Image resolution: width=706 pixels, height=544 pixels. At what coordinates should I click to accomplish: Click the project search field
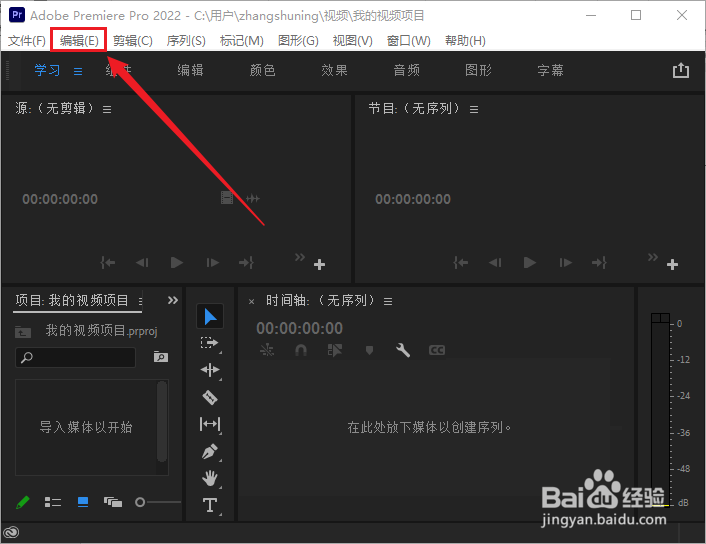[75, 358]
